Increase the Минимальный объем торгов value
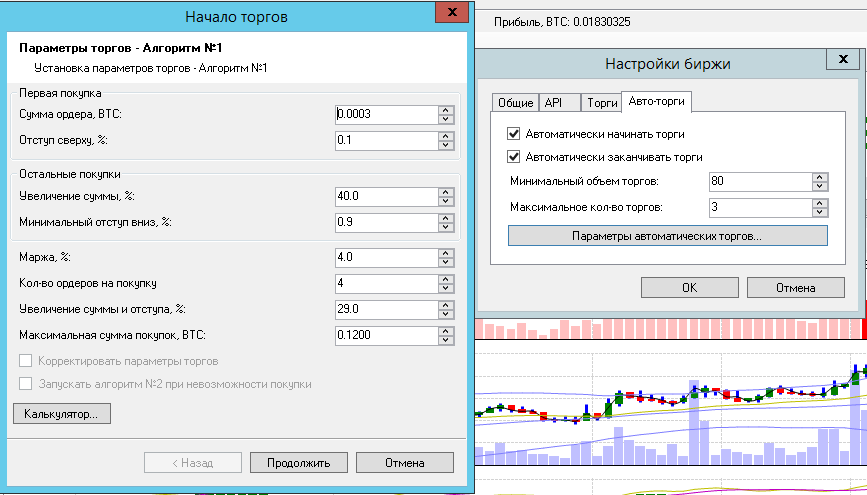 (x=819, y=177)
